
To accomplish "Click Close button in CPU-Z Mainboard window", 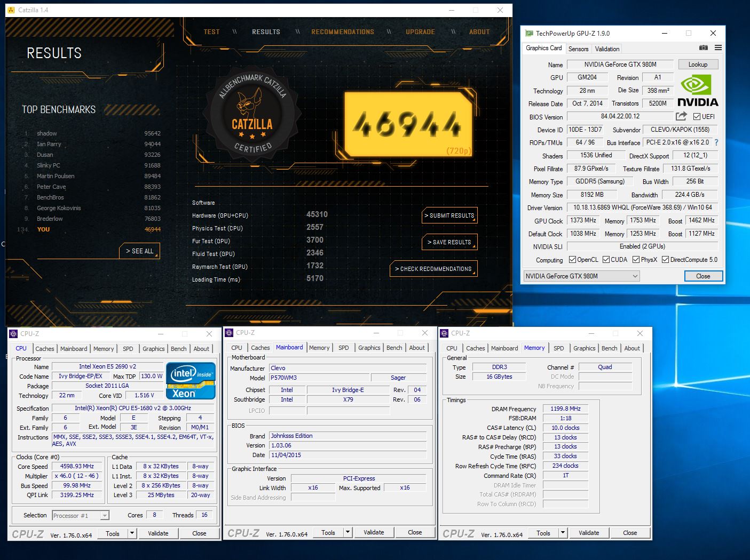I will coord(415,532).
